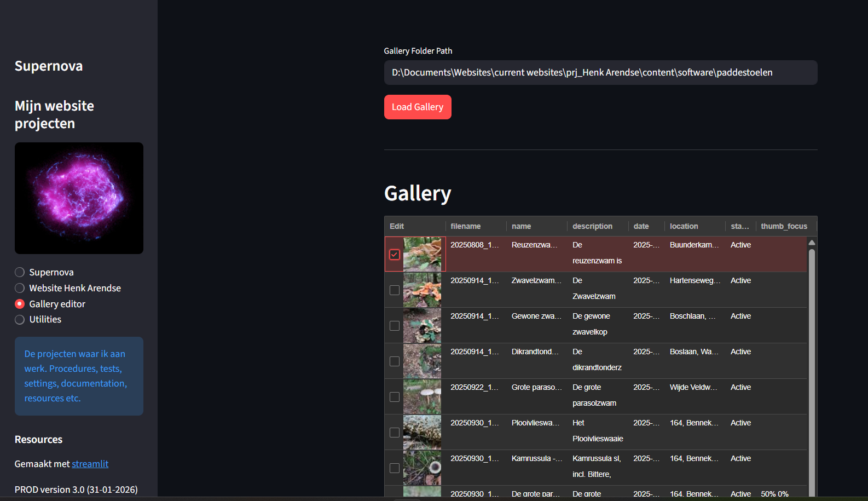This screenshot has height=501, width=868.
Task: Sort by the filename column header
Action: pos(466,226)
